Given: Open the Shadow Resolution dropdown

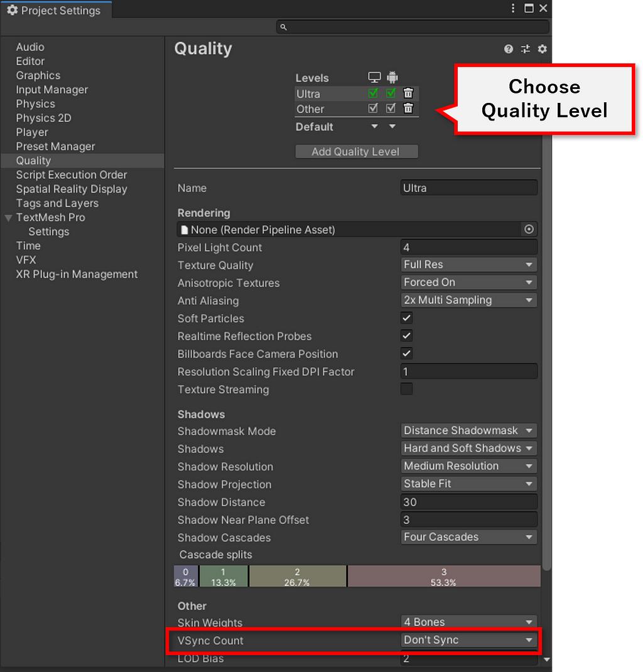Looking at the screenshot, I should pos(469,466).
